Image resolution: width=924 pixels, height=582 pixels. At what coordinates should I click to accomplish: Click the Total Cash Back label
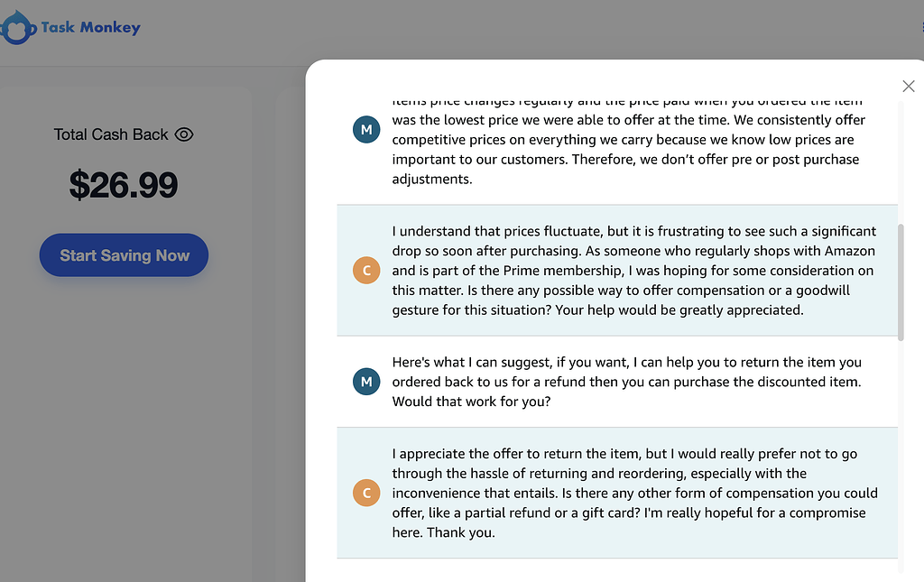pos(111,134)
